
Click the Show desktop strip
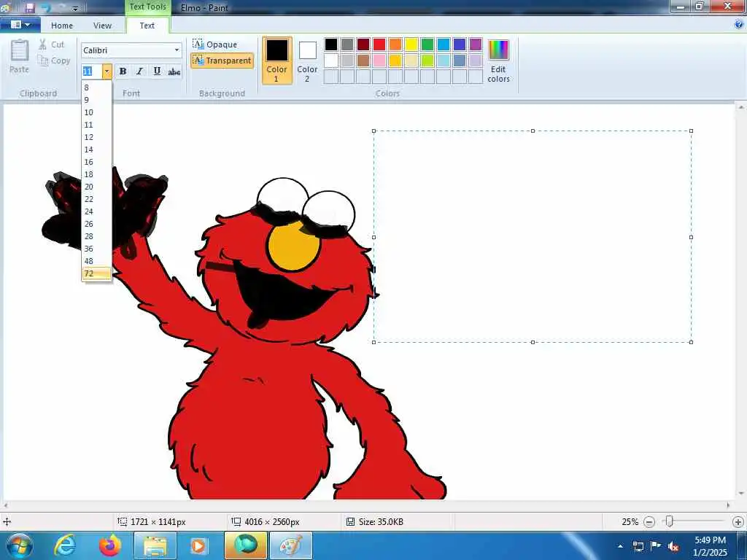tap(741, 545)
